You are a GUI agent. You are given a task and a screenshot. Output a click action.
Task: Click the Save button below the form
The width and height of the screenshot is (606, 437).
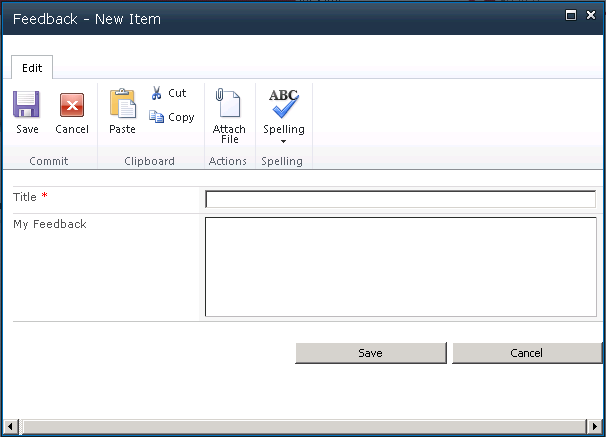point(371,353)
